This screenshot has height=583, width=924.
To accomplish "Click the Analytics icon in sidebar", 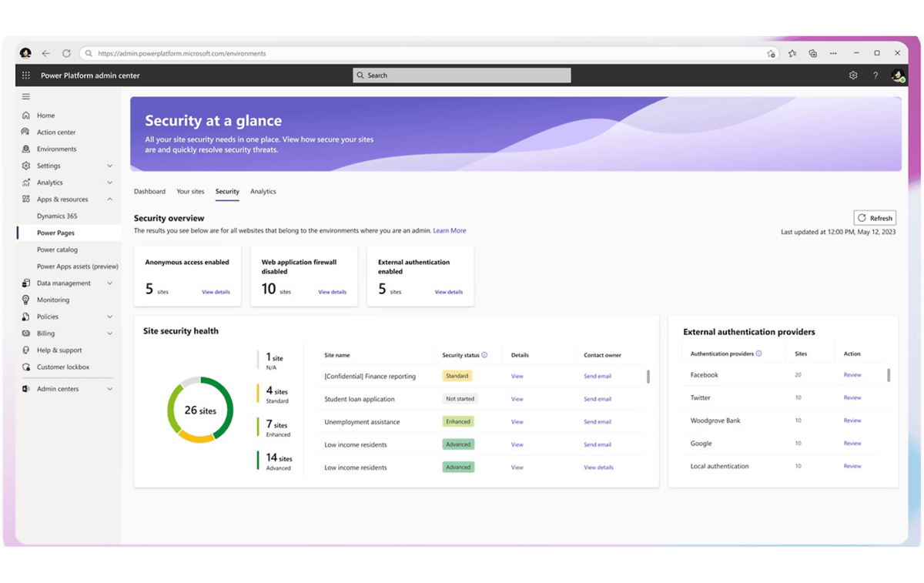I will click(x=26, y=183).
